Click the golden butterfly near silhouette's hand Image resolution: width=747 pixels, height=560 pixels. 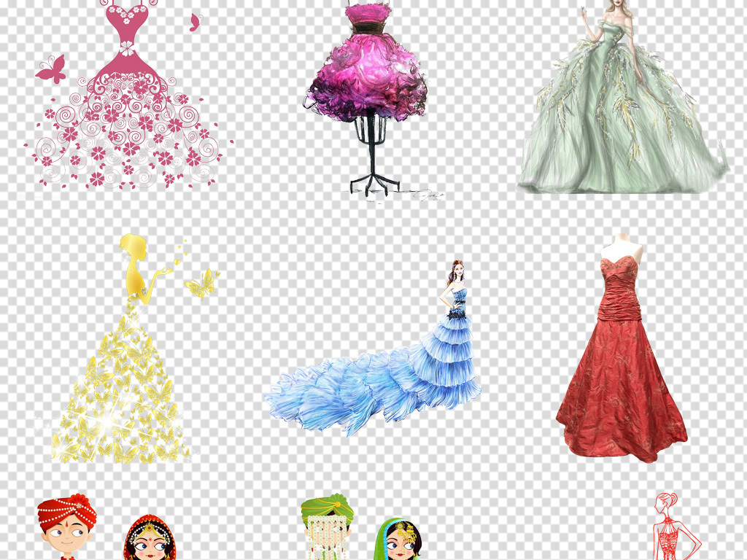(202, 284)
